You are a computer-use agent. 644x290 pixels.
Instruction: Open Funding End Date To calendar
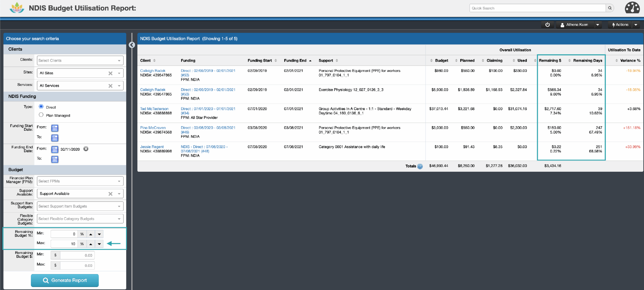55,159
